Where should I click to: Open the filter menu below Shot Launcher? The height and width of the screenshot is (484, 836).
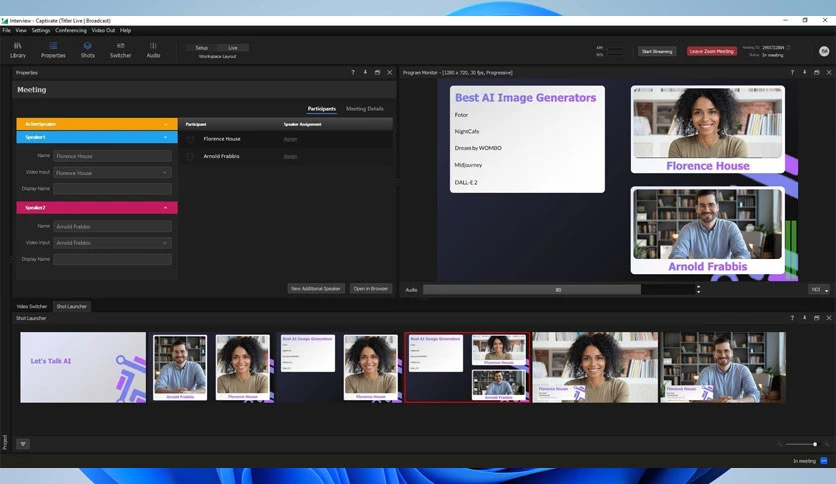[23, 444]
